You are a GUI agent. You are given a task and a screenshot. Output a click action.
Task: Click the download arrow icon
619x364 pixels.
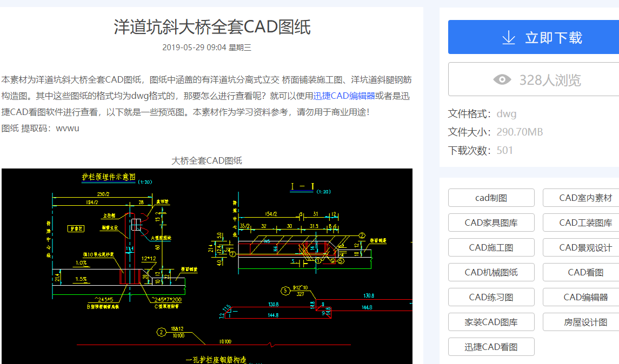click(508, 37)
